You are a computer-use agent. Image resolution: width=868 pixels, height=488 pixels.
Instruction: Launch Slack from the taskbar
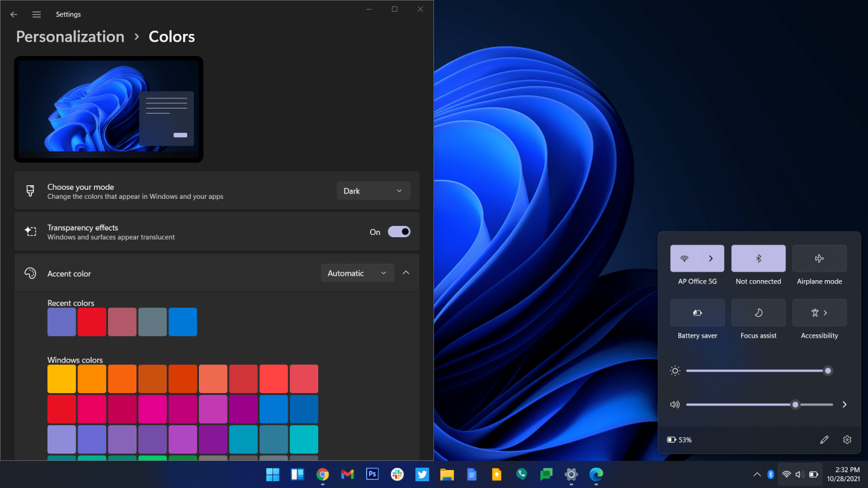pyautogui.click(x=397, y=474)
